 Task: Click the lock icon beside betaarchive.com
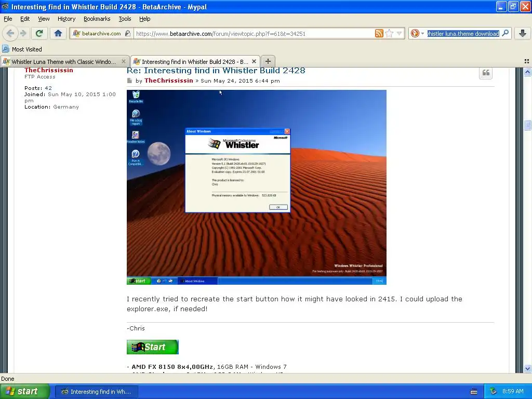point(128,34)
